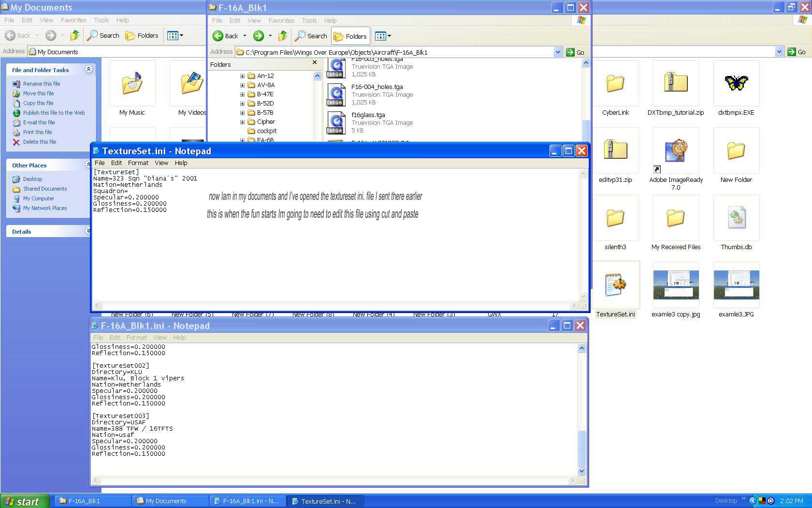
Task: Open Desktop link in Other Places
Action: [32, 179]
